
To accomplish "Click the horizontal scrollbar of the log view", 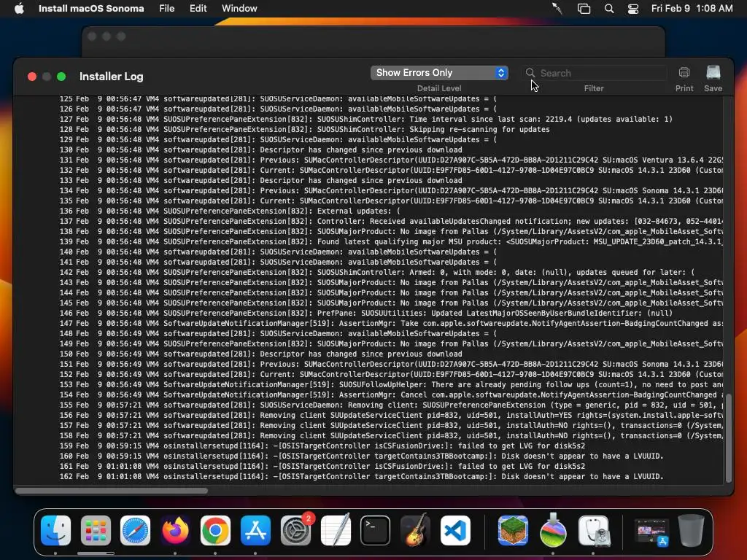I will [112, 491].
